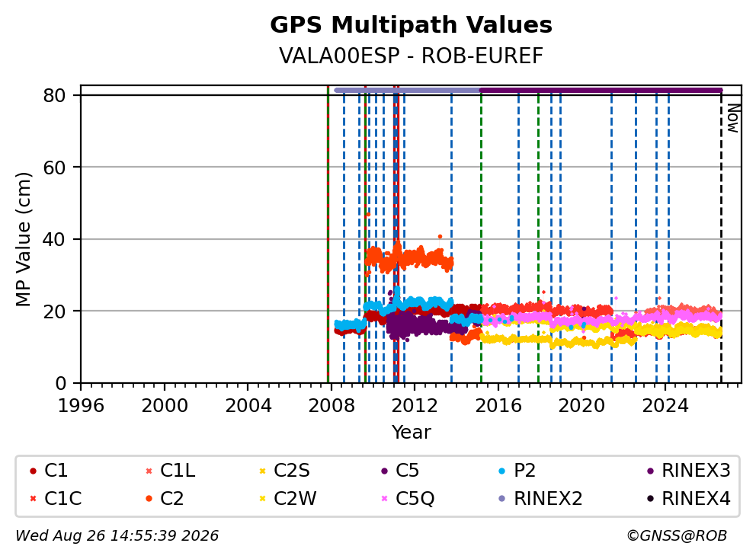This screenshot has height=559, width=756.
Task: Click the C1 legend marker dot
Action: [33, 471]
